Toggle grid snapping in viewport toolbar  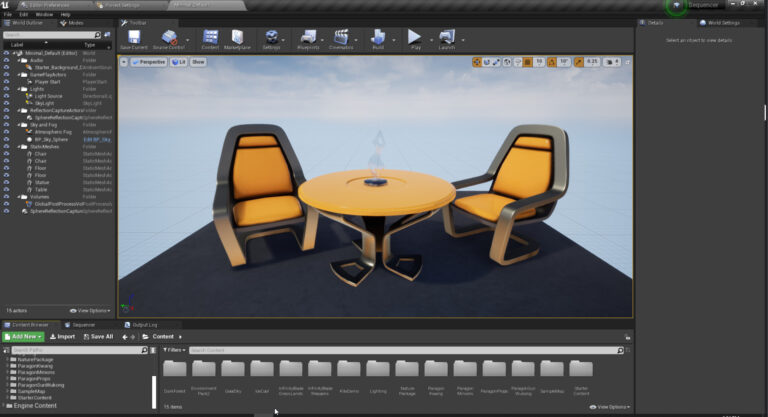(x=528, y=62)
